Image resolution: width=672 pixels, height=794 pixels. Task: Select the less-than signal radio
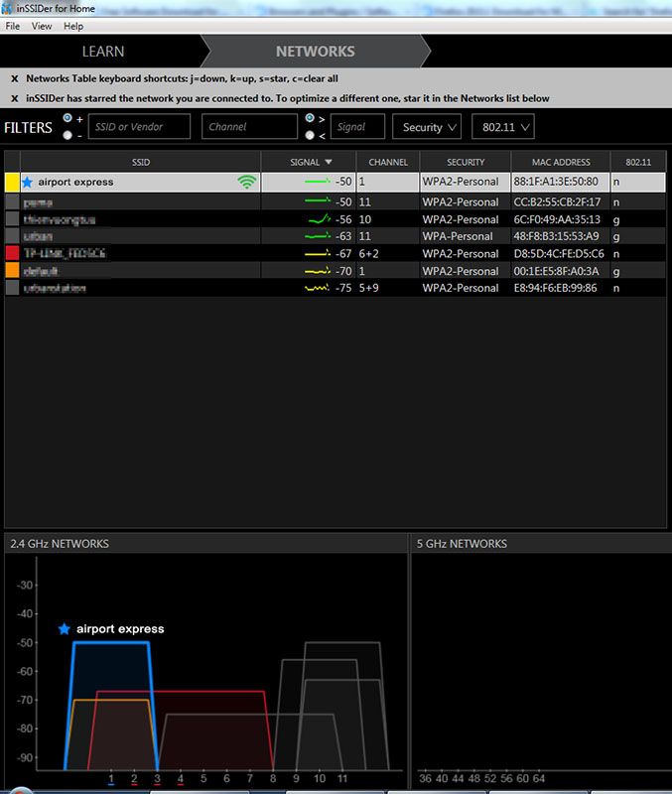coord(310,135)
